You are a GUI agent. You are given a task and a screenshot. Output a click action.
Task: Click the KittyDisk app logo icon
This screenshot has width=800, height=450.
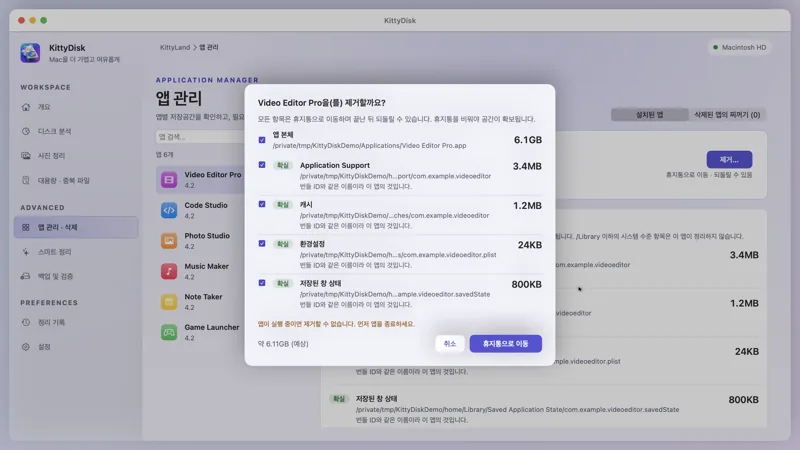click(30, 53)
